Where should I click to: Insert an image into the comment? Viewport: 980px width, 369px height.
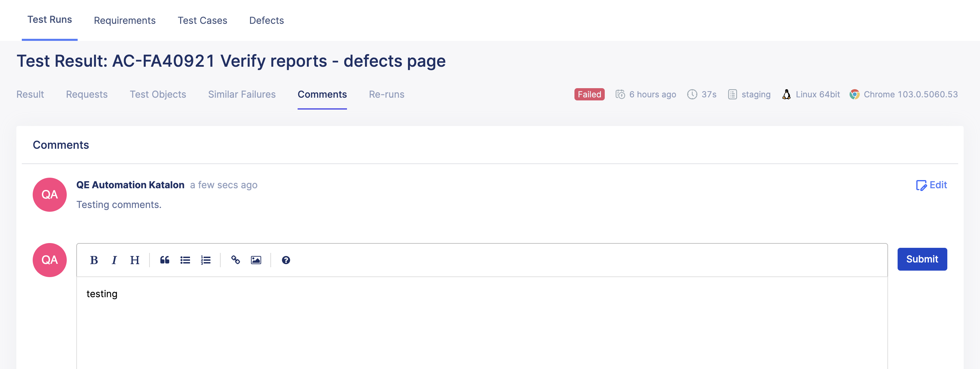pos(256,260)
